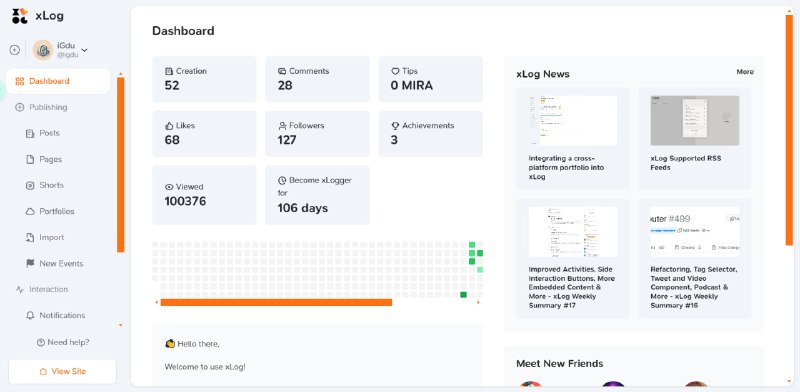Viewport: 800px width, 392px height.
Task: Click the plus circle icon beside avatar
Action: point(15,50)
